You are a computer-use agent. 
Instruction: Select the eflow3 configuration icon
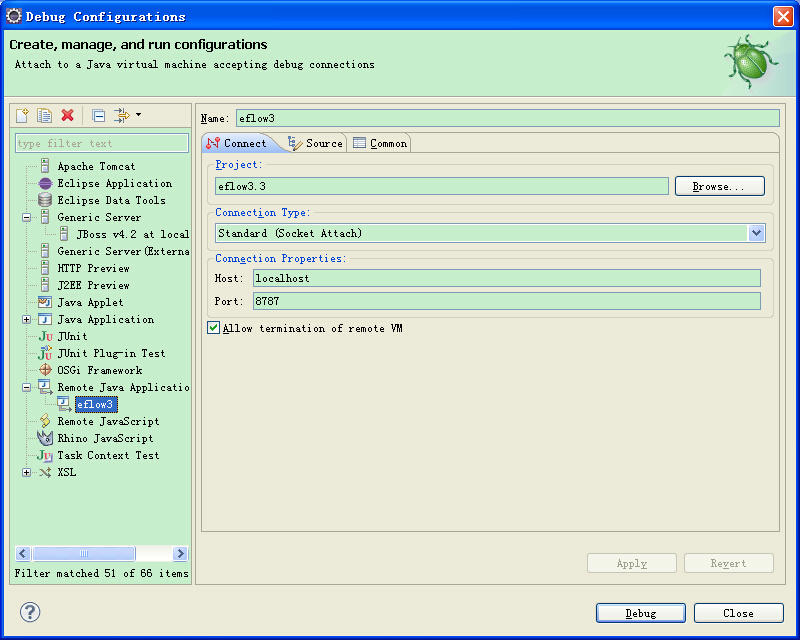point(64,404)
